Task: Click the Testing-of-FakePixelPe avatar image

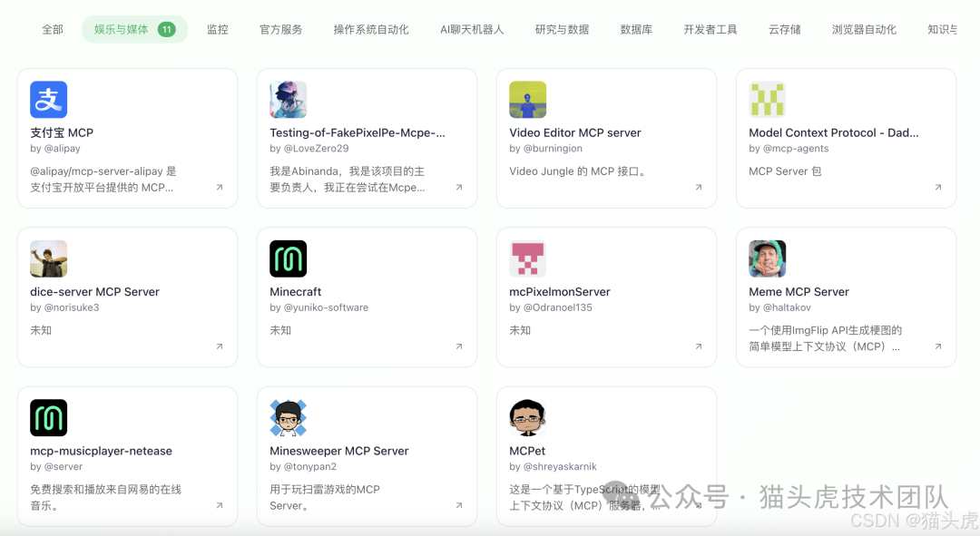Action: [x=289, y=100]
